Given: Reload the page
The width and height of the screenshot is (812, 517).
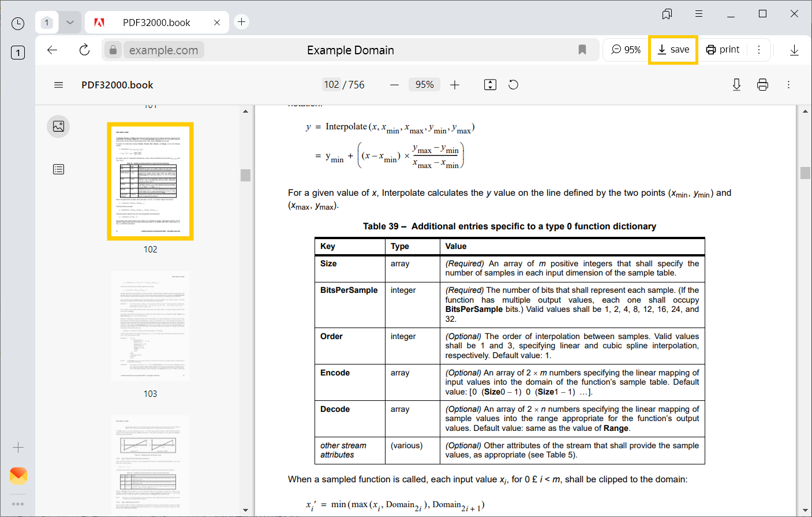Looking at the screenshot, I should pyautogui.click(x=84, y=50).
